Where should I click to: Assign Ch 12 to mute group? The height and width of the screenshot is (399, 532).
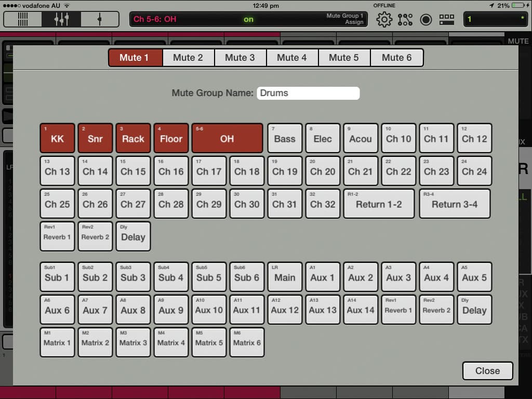[474, 138]
